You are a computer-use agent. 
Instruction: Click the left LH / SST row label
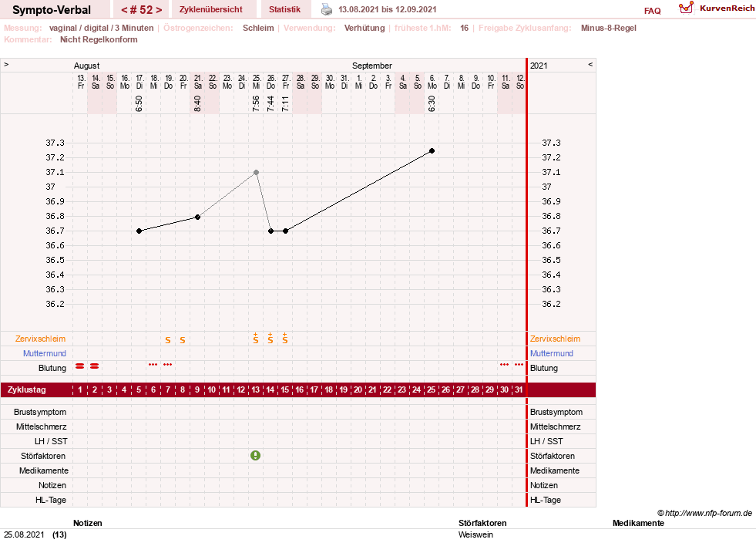(51, 441)
